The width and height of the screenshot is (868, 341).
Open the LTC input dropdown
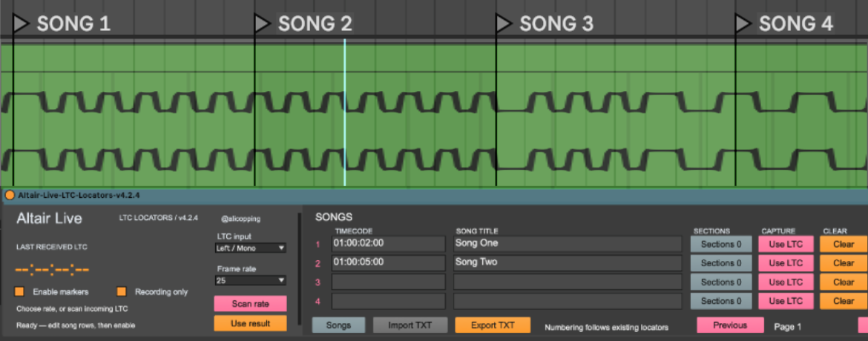[250, 248]
